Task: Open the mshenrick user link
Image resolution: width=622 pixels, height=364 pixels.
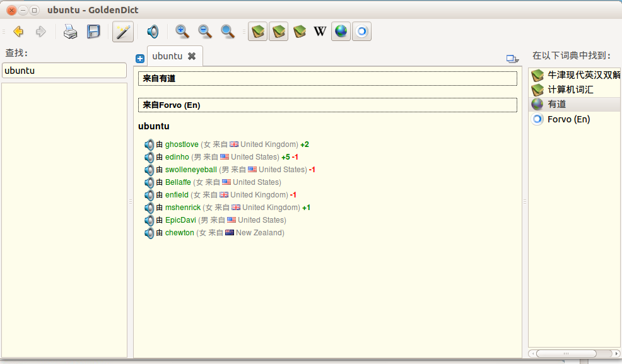Action: pyautogui.click(x=183, y=208)
